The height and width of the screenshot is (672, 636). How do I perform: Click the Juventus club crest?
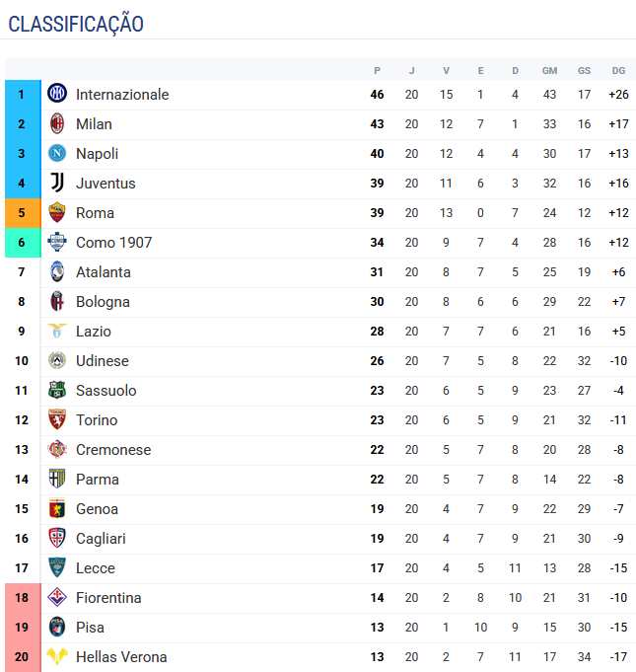(x=57, y=184)
